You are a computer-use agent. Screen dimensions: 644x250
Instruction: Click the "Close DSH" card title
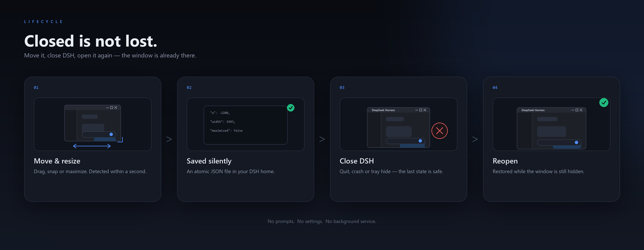pos(357,161)
